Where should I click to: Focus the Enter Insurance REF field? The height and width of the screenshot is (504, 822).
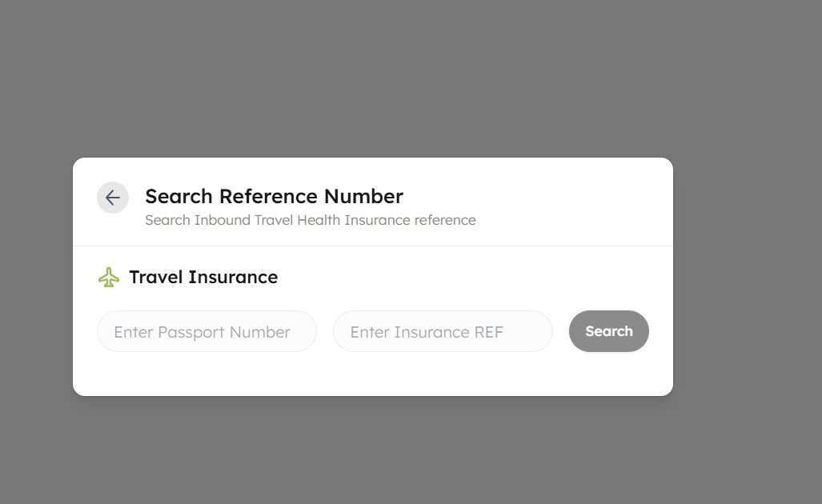pyautogui.click(x=443, y=331)
